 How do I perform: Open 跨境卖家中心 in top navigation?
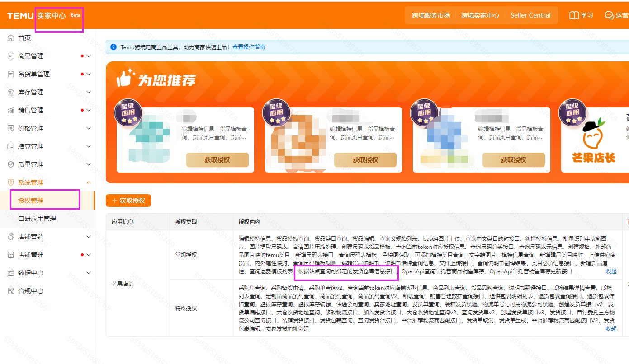(480, 15)
